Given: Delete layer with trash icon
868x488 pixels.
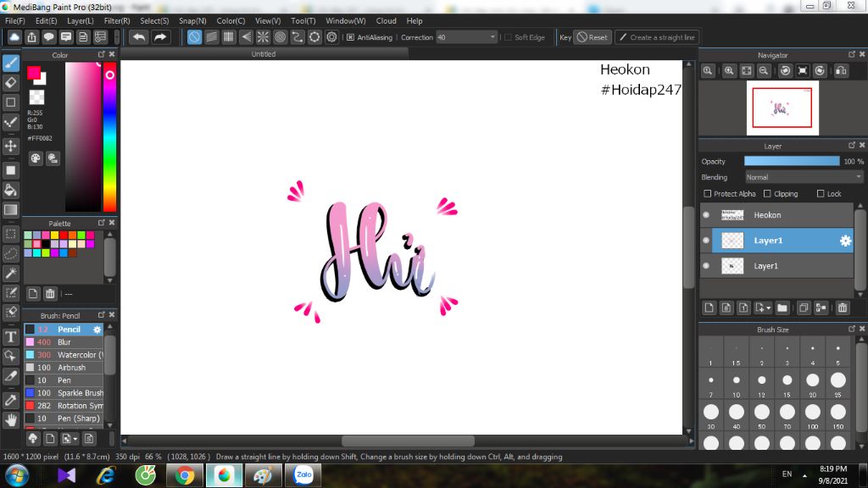Looking at the screenshot, I should point(843,308).
